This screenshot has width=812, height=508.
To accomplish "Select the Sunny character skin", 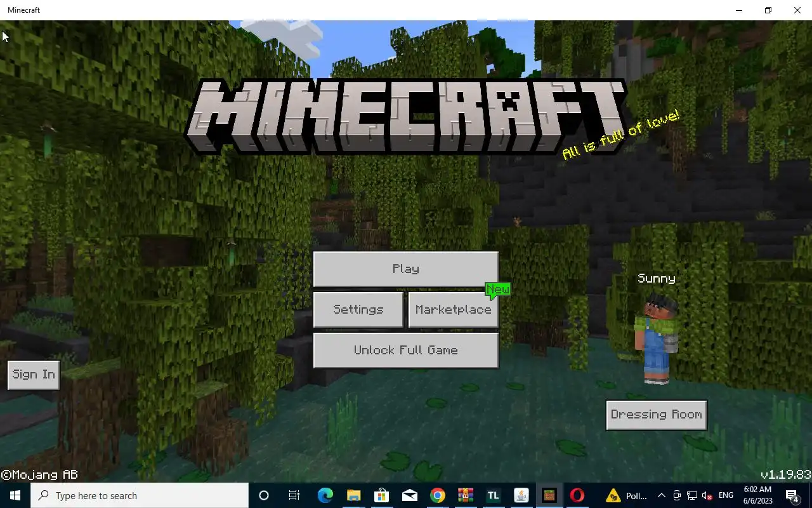I will tap(657, 340).
